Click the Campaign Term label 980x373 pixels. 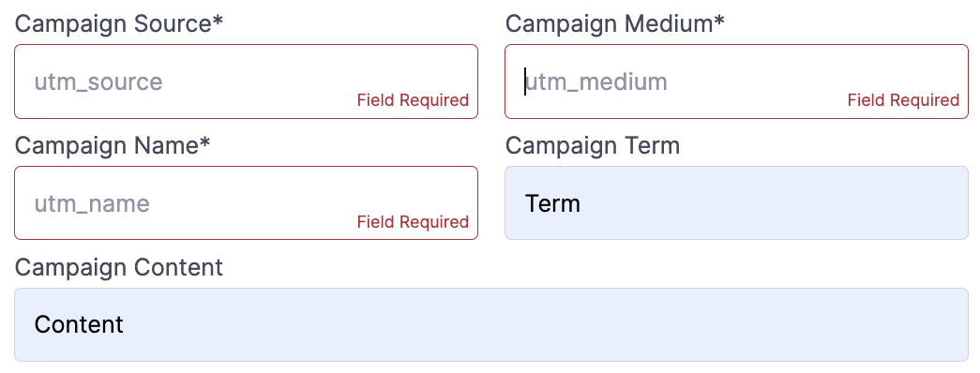593,146
